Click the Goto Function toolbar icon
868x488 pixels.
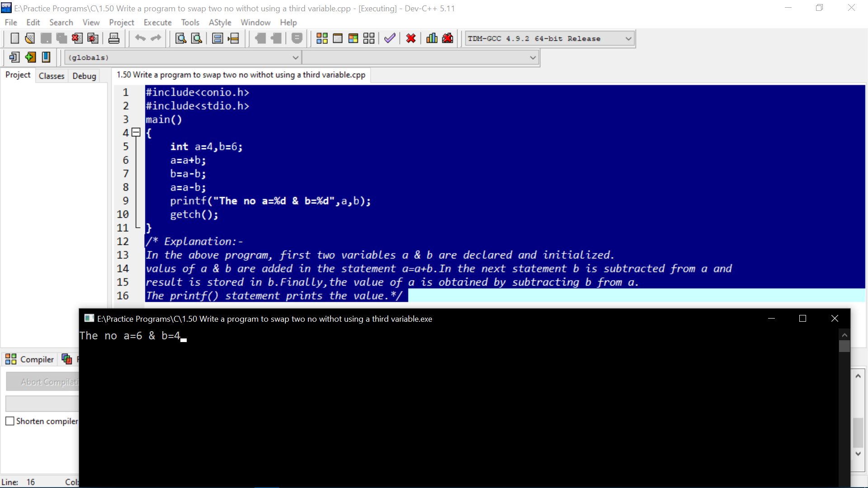pos(217,38)
